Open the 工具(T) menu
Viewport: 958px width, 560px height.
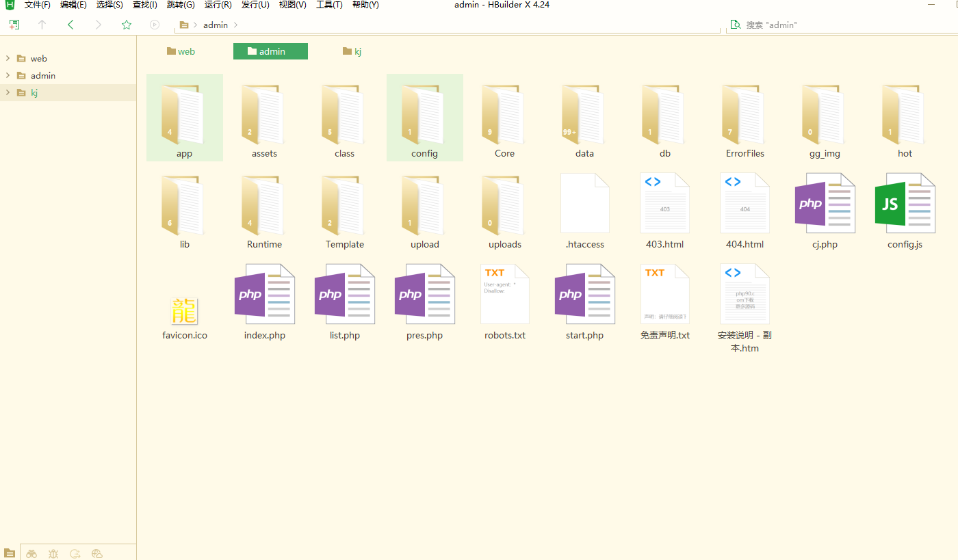click(328, 5)
